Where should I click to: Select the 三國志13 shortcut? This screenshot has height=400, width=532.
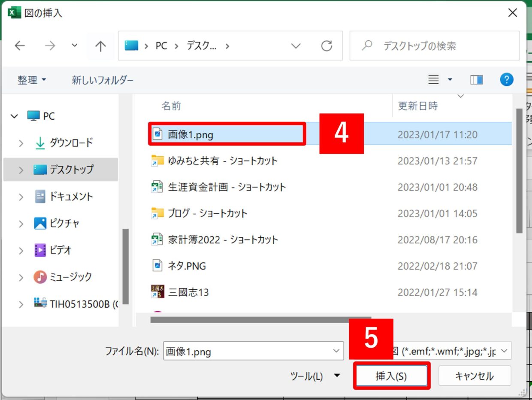click(188, 292)
